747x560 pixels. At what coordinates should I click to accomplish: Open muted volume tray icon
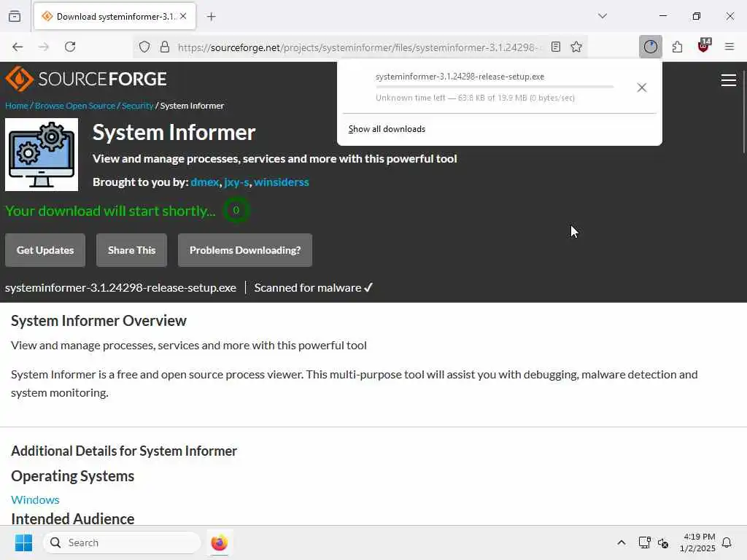click(663, 542)
